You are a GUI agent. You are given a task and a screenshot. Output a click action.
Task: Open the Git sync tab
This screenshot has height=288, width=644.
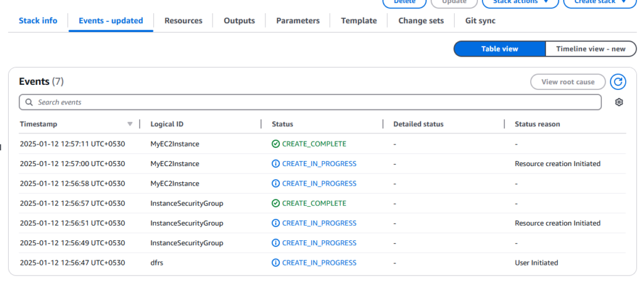pos(480,21)
